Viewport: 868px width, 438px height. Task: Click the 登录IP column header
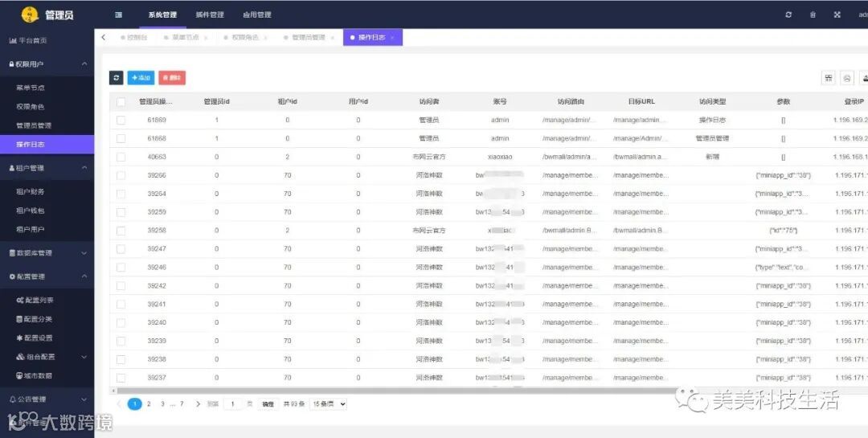(x=854, y=102)
